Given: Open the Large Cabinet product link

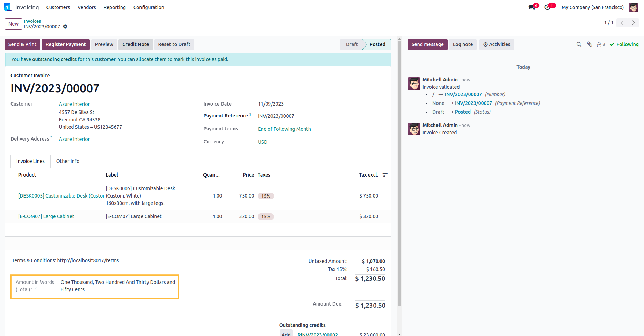Looking at the screenshot, I should [46, 216].
